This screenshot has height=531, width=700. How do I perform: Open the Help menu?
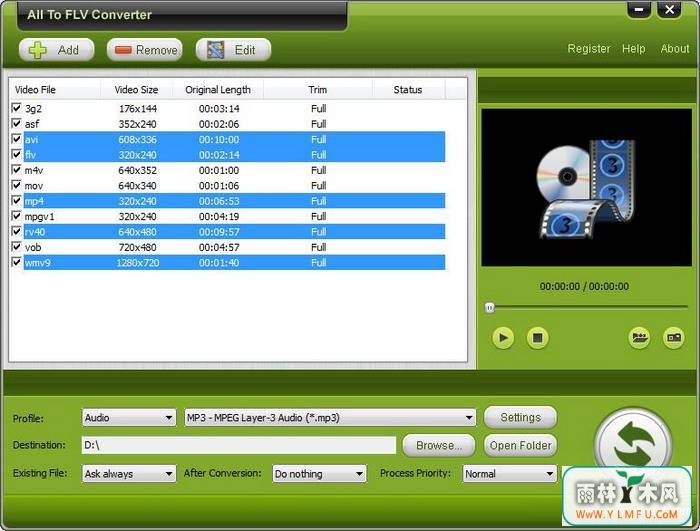[x=633, y=49]
